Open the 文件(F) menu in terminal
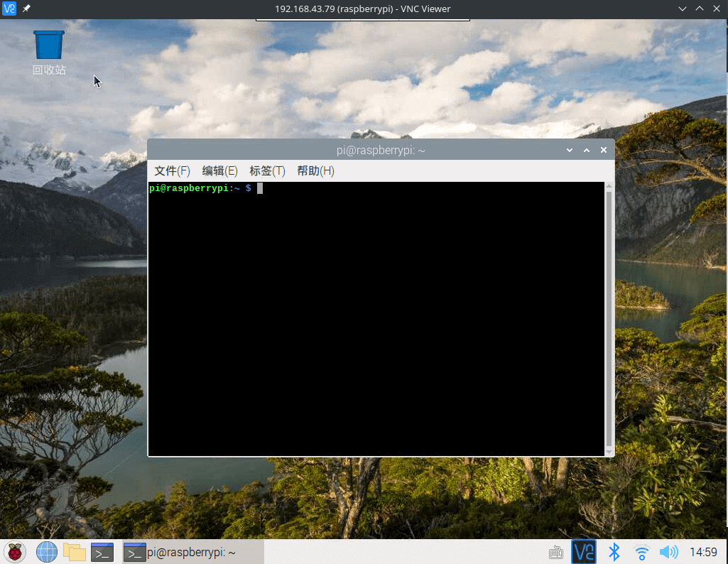 coord(173,171)
